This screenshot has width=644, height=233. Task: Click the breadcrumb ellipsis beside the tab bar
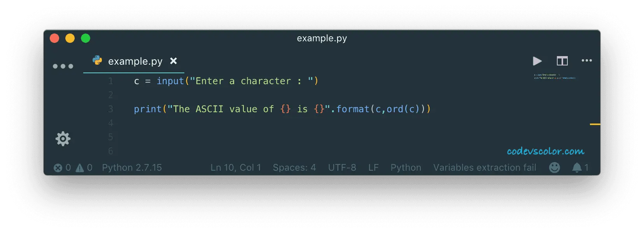click(63, 66)
